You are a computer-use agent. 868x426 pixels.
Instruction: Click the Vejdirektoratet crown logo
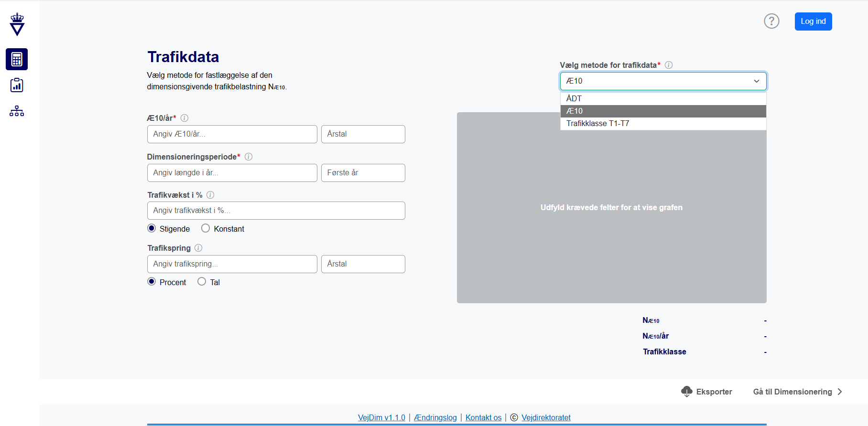(17, 24)
